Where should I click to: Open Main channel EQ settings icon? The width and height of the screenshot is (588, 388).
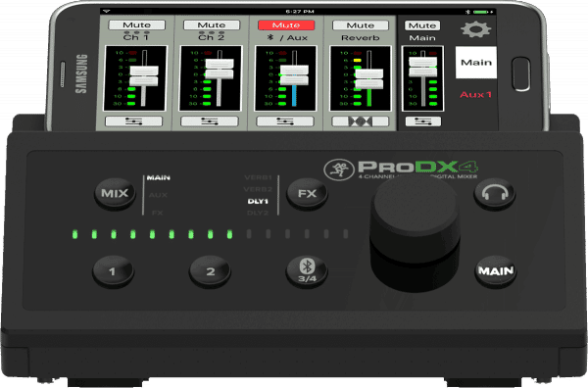[x=423, y=121]
